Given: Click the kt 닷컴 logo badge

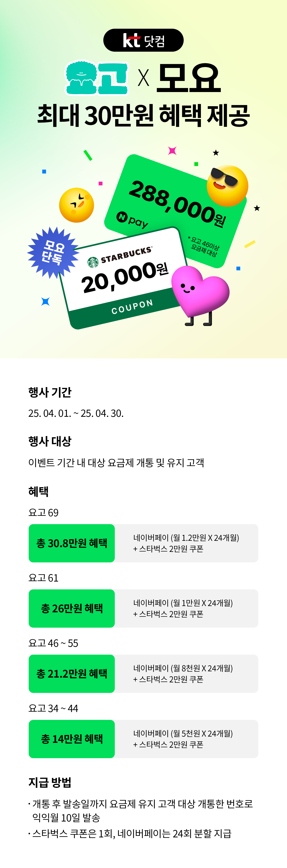Looking at the screenshot, I should point(143,40).
